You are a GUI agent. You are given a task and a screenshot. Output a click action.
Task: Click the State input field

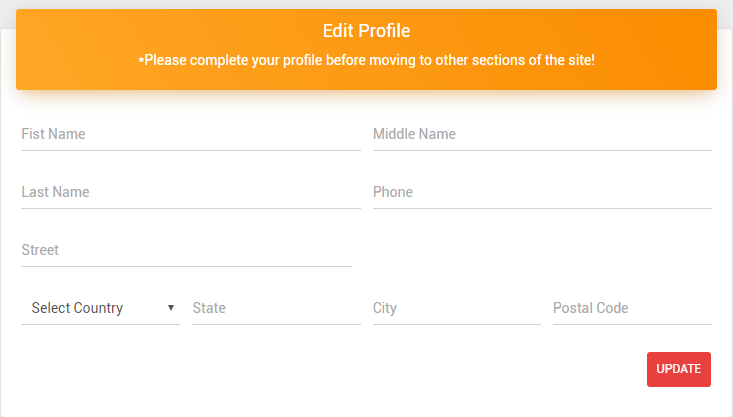(276, 308)
